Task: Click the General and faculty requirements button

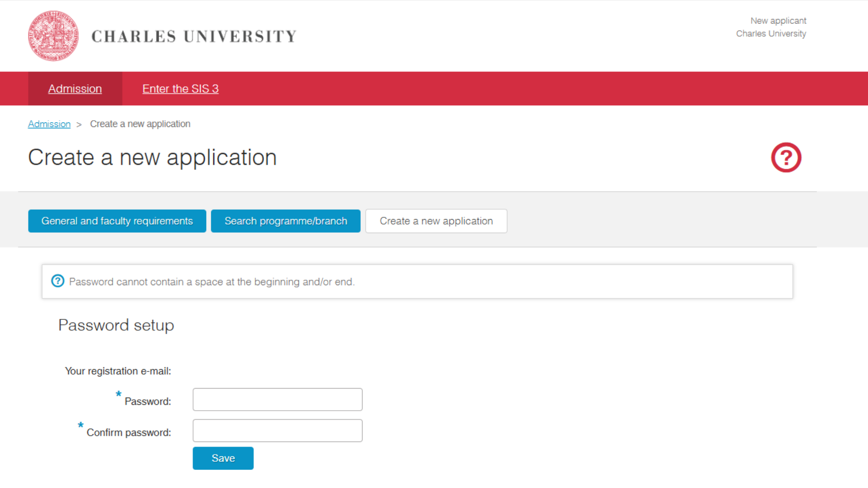Action: pyautogui.click(x=117, y=221)
